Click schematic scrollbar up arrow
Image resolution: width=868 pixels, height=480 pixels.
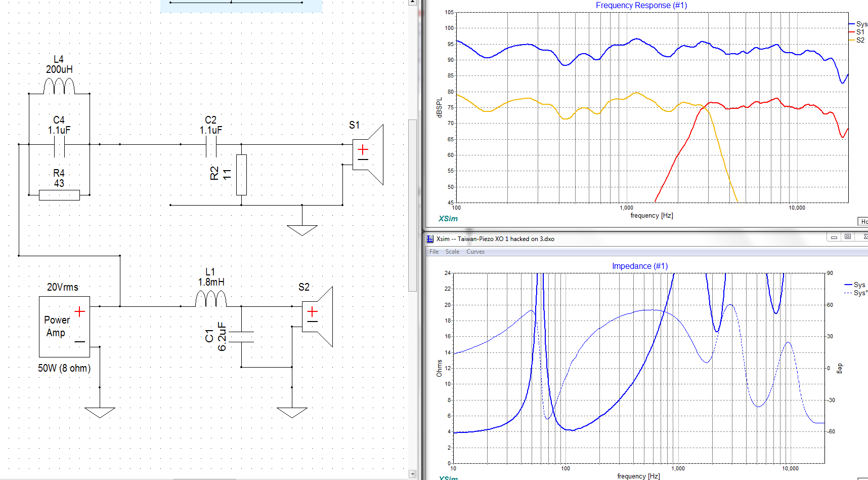(412, 3)
